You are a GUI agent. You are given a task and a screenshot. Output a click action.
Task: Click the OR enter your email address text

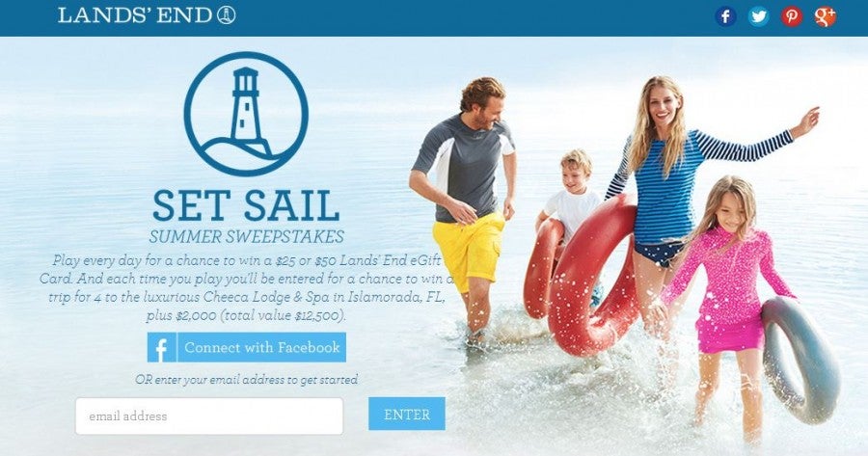tap(246, 380)
